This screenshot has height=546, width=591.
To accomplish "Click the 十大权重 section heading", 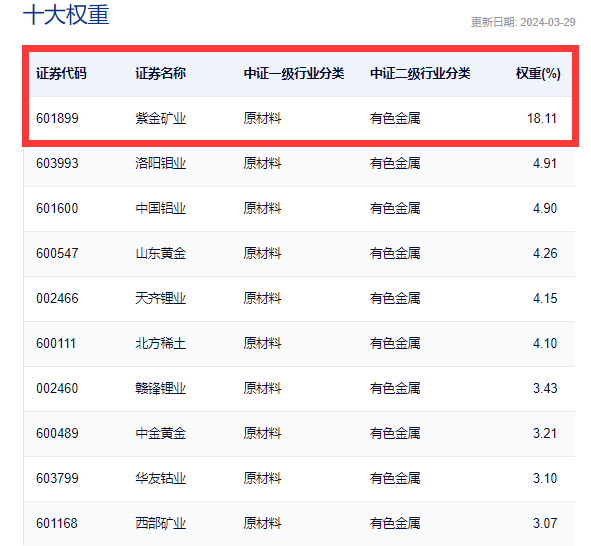I will tap(66, 15).
